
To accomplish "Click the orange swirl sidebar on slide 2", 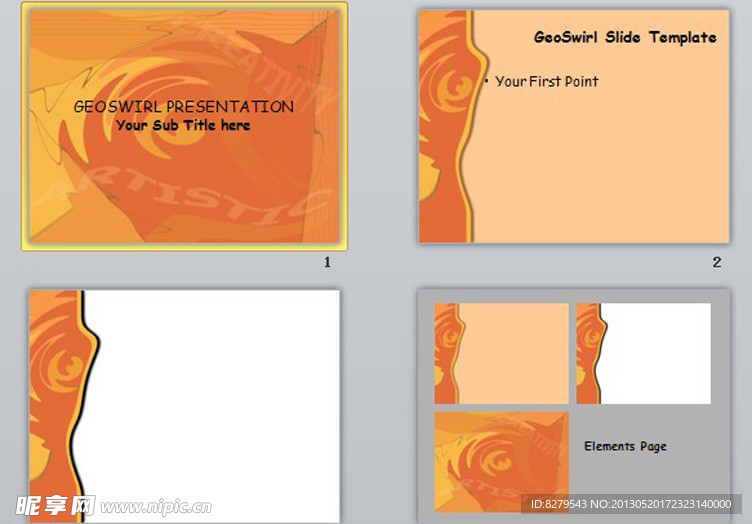I will pos(448,127).
